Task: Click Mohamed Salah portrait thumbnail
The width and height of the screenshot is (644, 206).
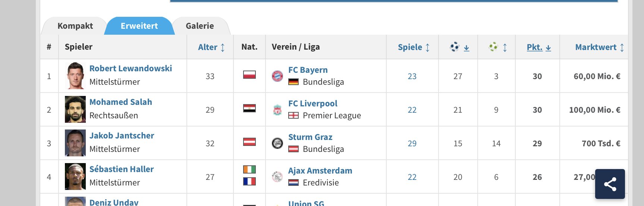Action: [x=75, y=109]
